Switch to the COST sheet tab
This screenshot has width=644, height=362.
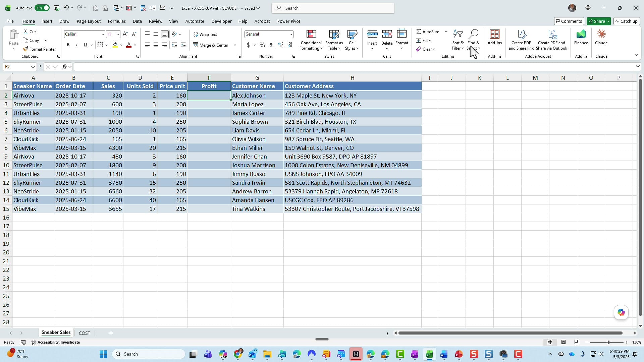(x=84, y=333)
